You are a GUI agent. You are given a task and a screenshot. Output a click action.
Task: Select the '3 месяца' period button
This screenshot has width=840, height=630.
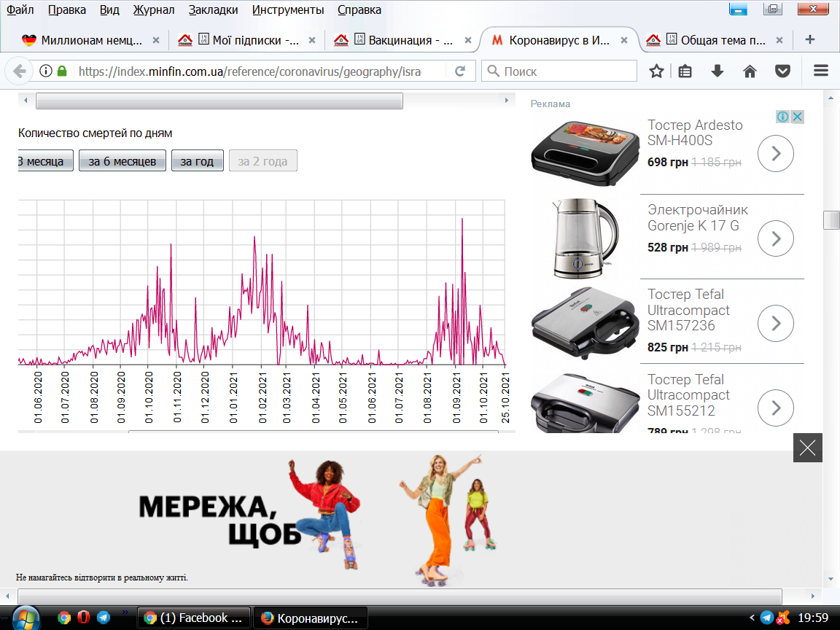click(45, 160)
